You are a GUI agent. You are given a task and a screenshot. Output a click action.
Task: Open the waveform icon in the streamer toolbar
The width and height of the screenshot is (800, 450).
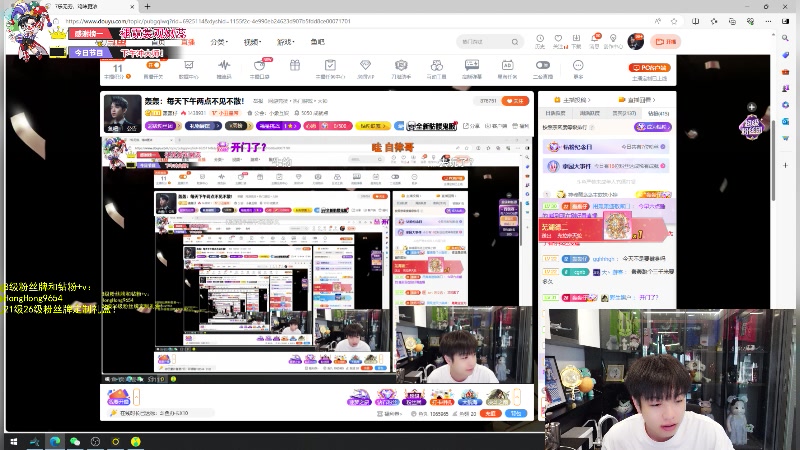(x=223, y=65)
